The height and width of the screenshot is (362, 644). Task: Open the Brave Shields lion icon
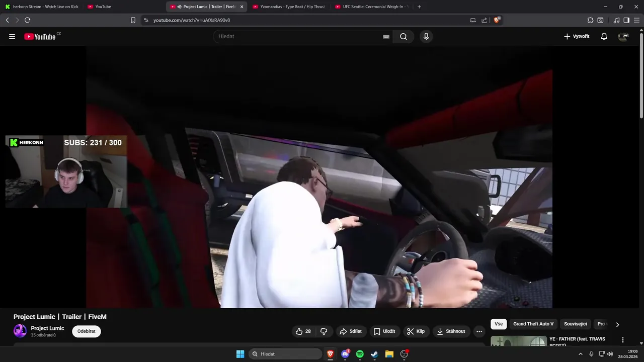[x=497, y=20]
